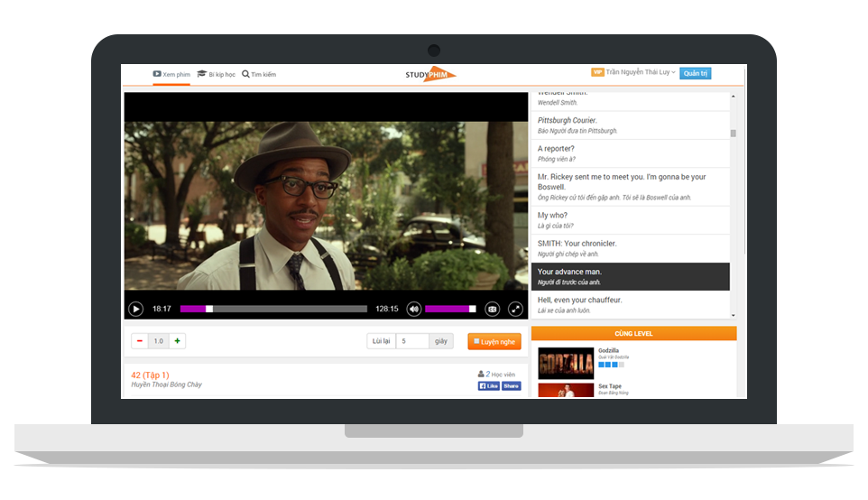Mute the video volume

click(413, 309)
